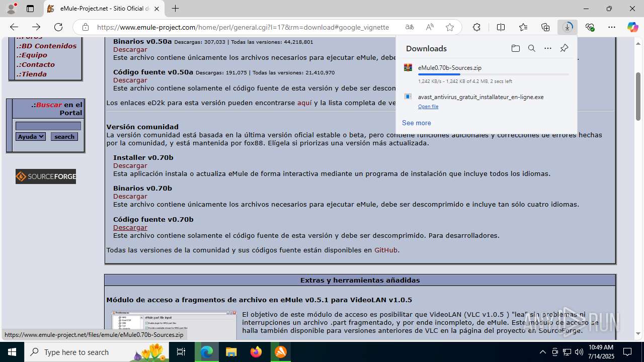
Task: Toggle the Downloads toolbar button
Action: pyautogui.click(x=568, y=27)
